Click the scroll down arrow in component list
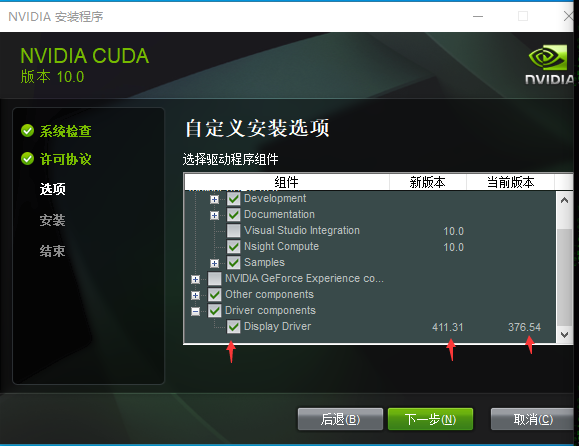The width and height of the screenshot is (579, 446). pos(564,334)
